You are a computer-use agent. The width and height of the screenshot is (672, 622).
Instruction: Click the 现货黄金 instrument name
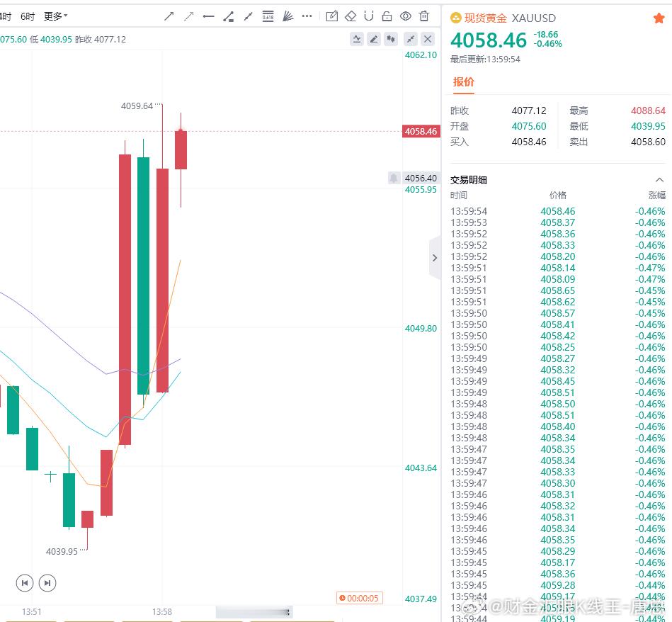click(486, 18)
